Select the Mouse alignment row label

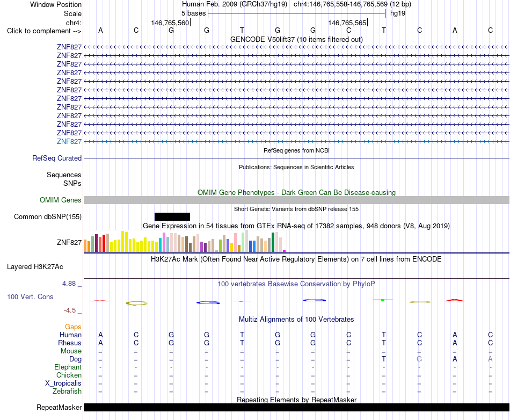coord(71,351)
